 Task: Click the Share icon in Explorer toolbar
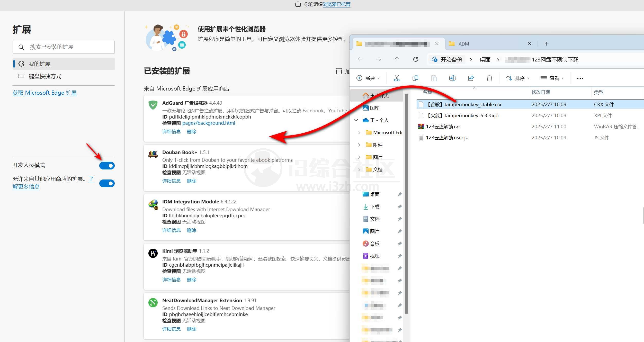[471, 78]
